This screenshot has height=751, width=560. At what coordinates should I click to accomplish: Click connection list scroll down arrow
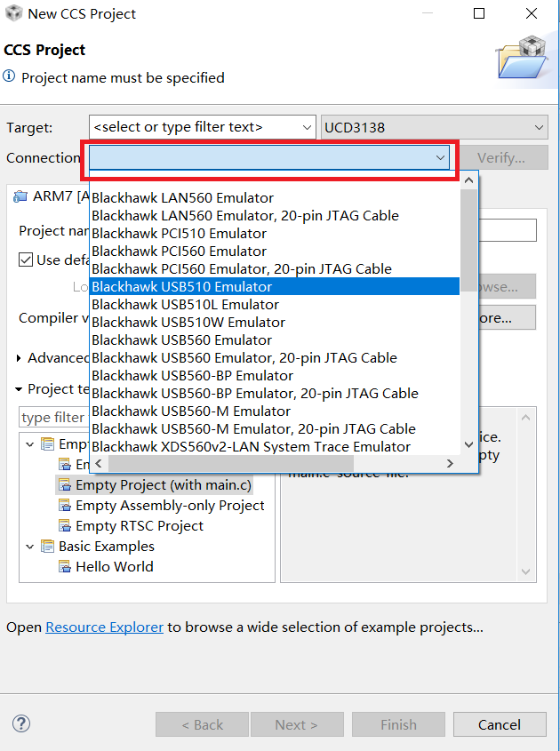pyautogui.click(x=469, y=445)
